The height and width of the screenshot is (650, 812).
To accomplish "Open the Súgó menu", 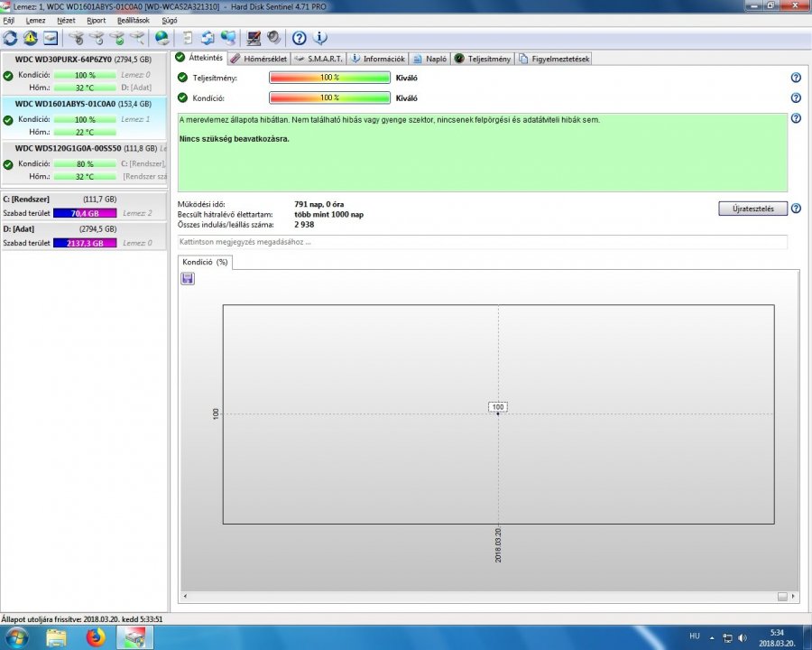I will point(170,20).
